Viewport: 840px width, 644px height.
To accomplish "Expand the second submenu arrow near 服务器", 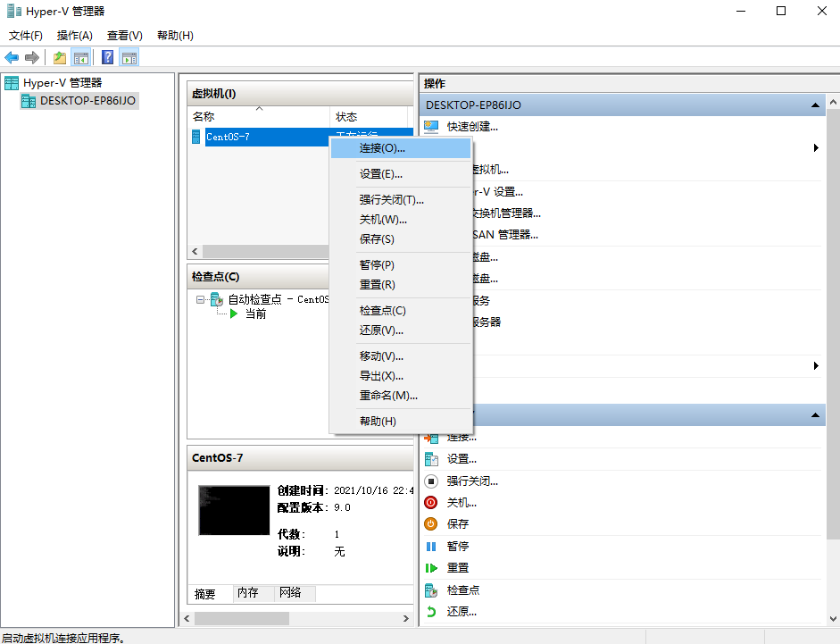I will pos(816,365).
